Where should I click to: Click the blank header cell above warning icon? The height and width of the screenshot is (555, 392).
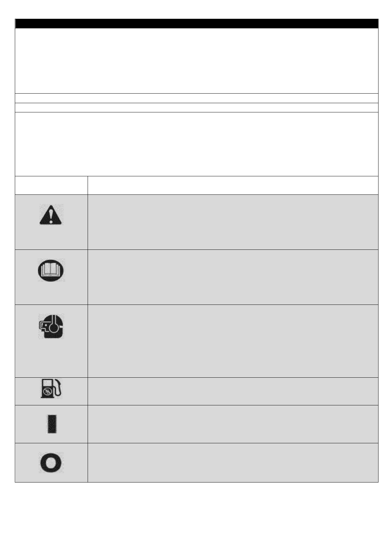51,185
